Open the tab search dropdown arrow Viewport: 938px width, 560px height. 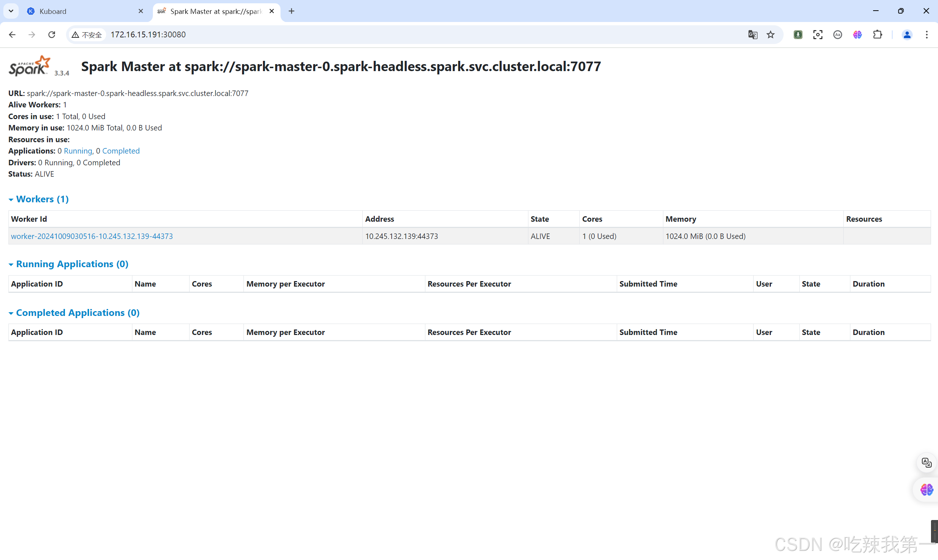[x=11, y=11]
